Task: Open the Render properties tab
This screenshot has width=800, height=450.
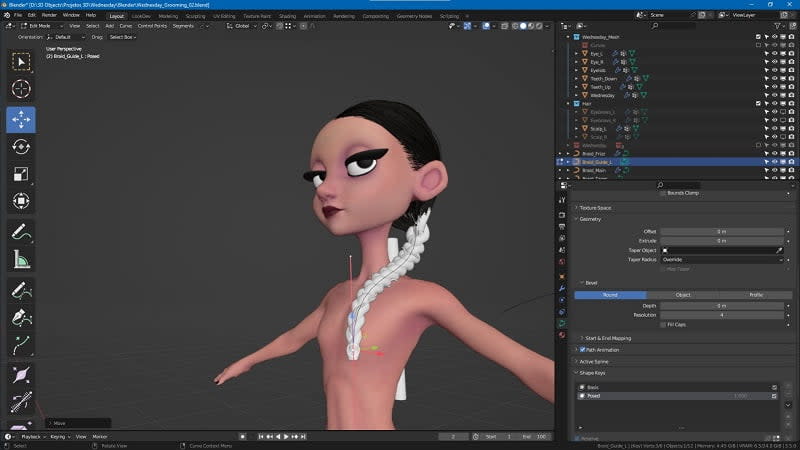Action: [x=562, y=215]
